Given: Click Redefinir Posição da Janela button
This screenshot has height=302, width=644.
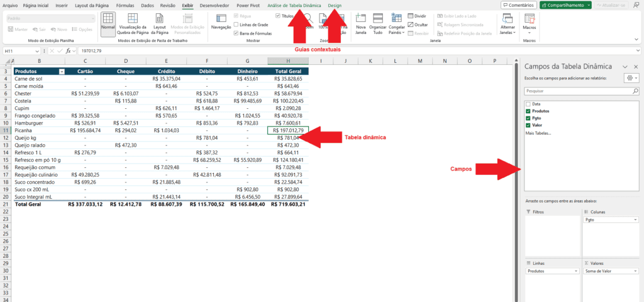Looking at the screenshot, I should pos(465,33).
